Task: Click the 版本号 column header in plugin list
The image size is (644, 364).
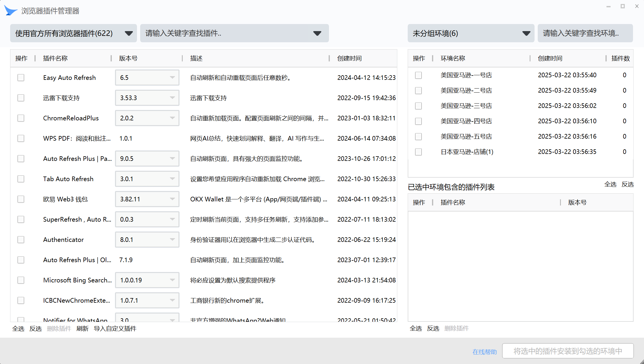Action: click(x=128, y=58)
